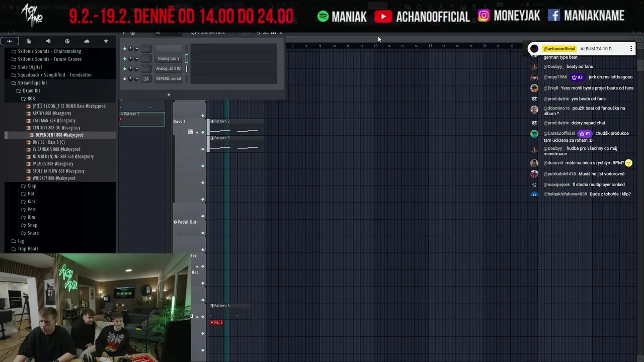Click the Pattern 2 clip menu icon
This screenshot has height=362, width=644.
(212, 121)
